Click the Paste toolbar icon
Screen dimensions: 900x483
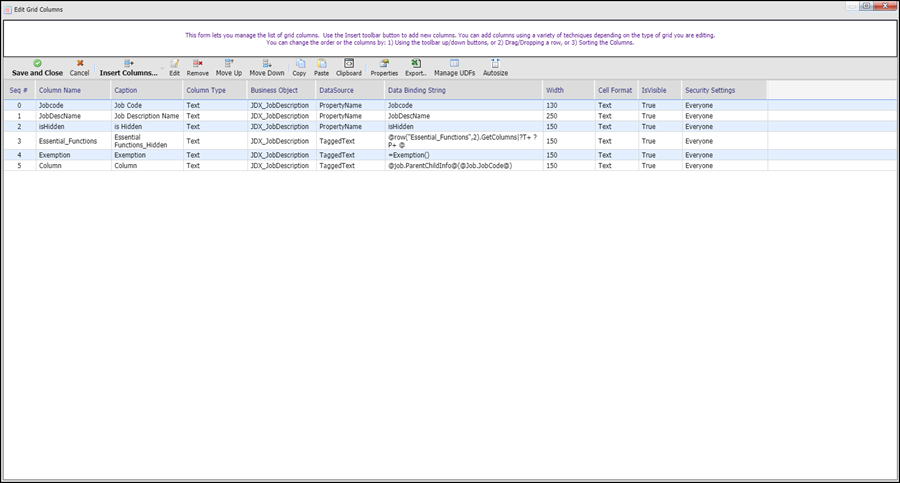click(321, 68)
